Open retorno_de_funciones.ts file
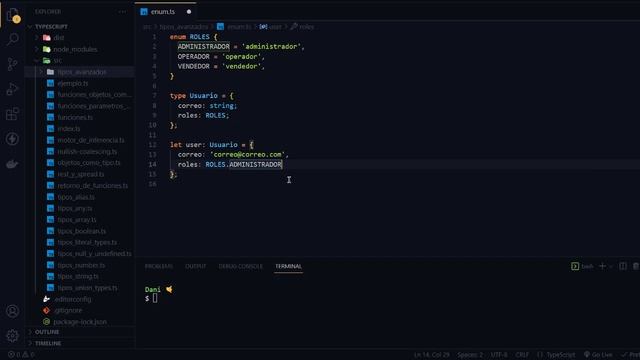This screenshot has width=640, height=360. click(x=93, y=186)
